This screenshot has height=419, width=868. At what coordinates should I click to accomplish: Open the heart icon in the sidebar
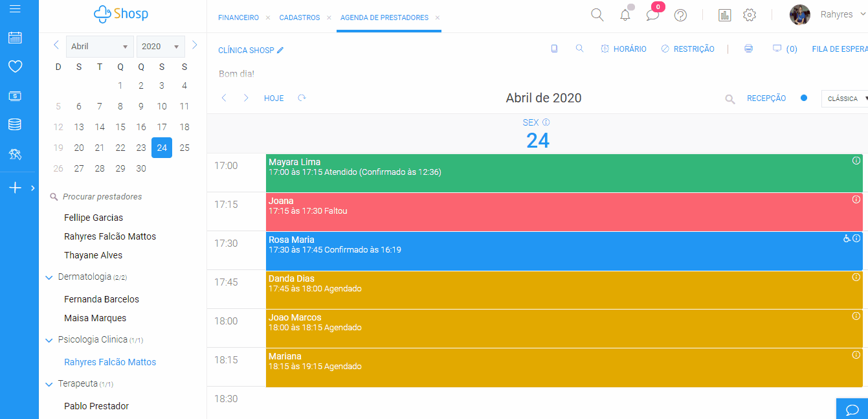point(15,66)
